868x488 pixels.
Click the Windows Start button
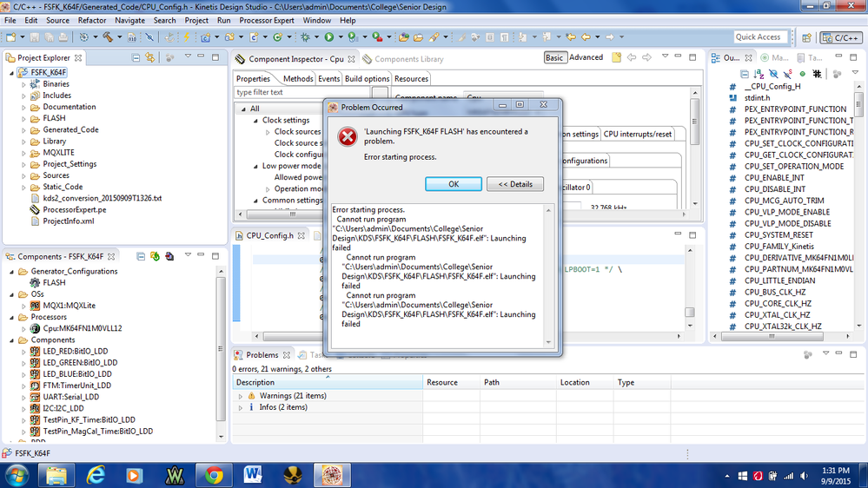tap(17, 475)
